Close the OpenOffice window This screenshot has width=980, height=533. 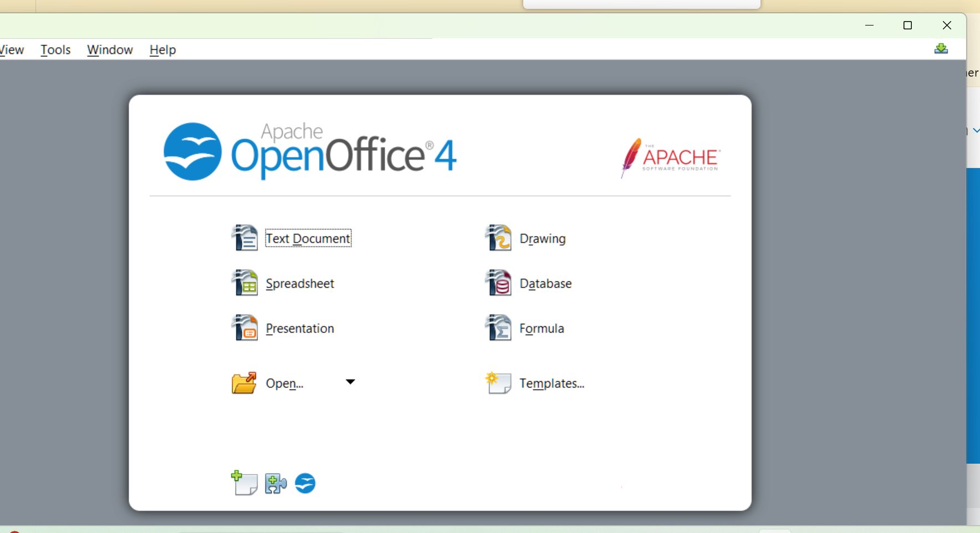pos(947,25)
